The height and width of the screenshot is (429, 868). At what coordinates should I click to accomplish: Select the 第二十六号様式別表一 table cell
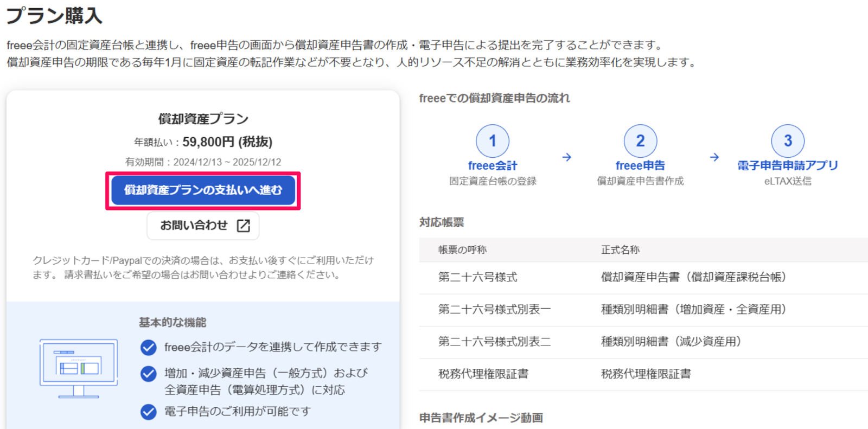point(495,310)
